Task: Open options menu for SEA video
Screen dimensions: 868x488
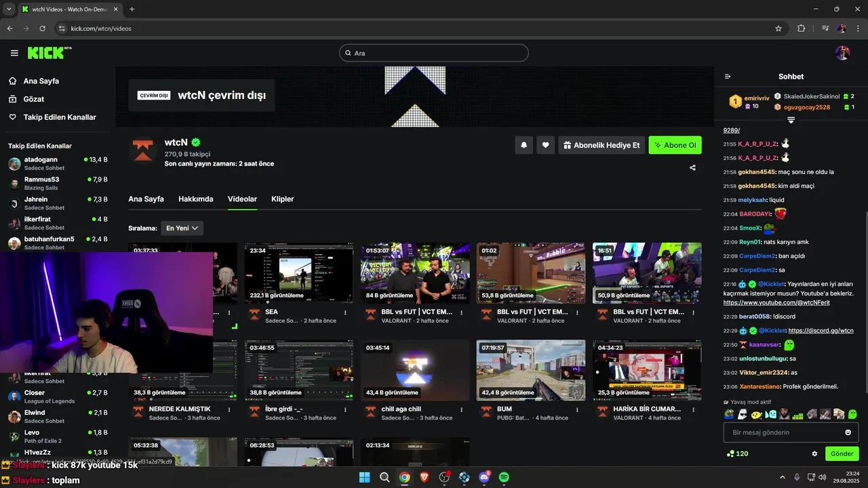Action: pyautogui.click(x=345, y=312)
